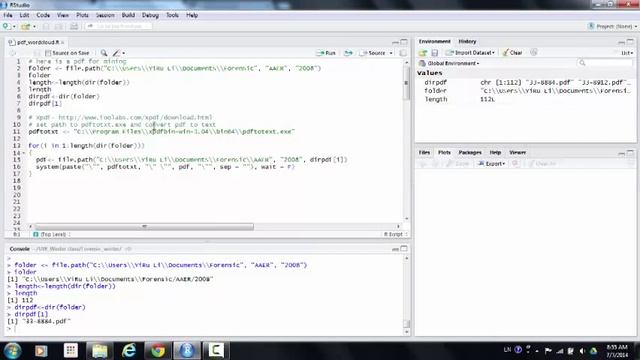The height and width of the screenshot is (360, 640).
Task: Click the environment search field
Action: click(x=605, y=63)
